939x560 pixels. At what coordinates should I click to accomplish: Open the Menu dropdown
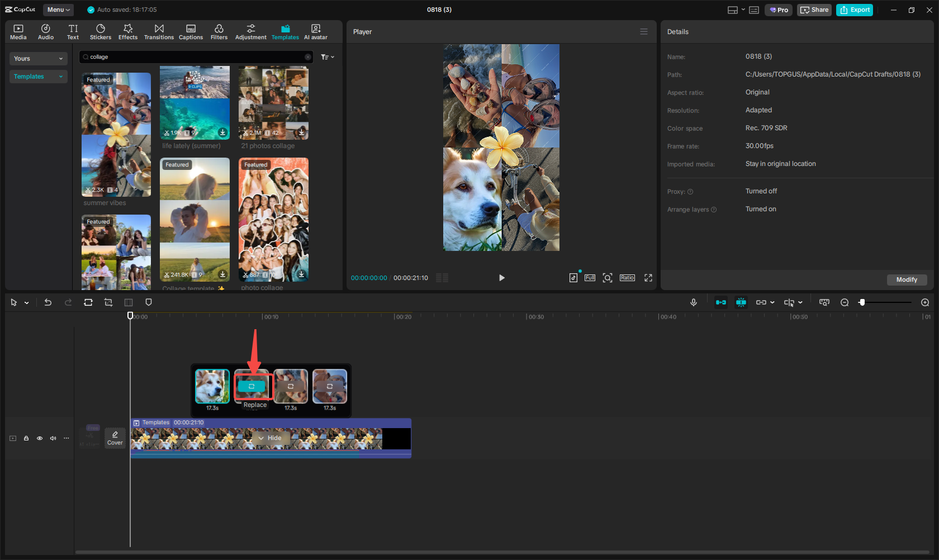[58, 10]
